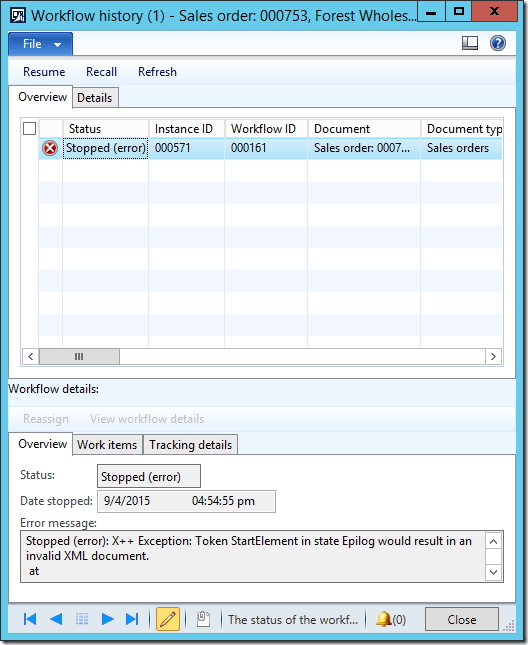Select instance ID cell 000571

coord(186,148)
